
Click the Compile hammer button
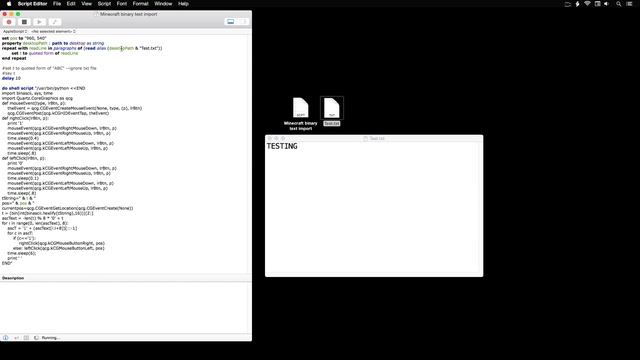tap(55, 22)
